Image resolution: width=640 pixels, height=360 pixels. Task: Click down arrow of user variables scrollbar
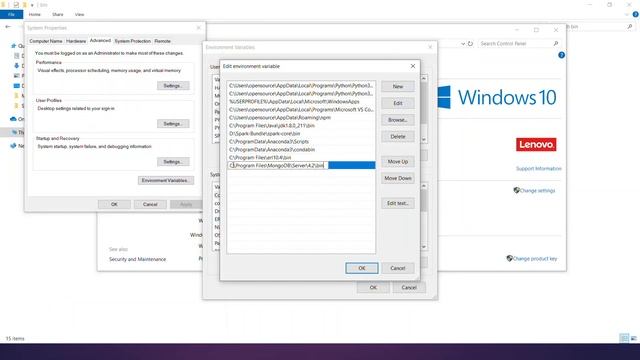pos(424,139)
